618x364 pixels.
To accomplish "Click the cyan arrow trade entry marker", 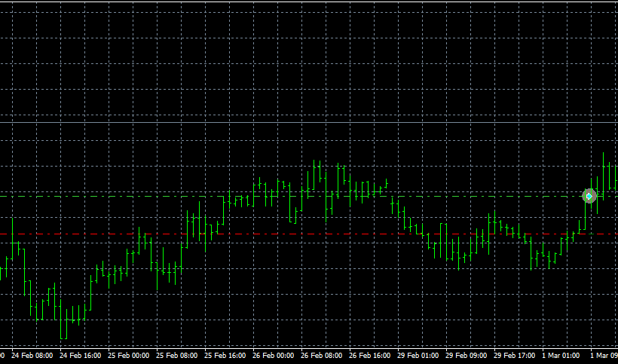I will (x=589, y=196).
